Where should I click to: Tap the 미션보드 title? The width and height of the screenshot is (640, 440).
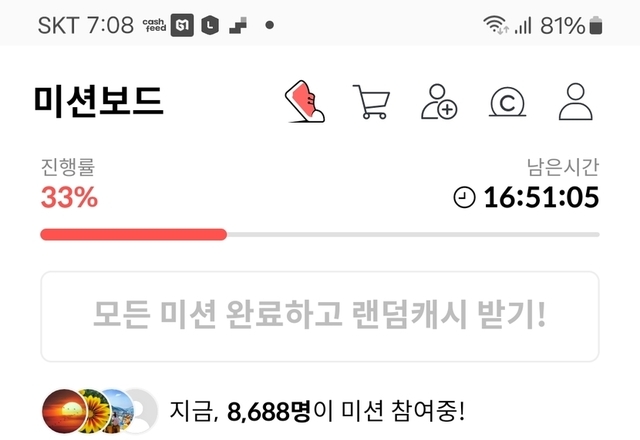pos(98,101)
